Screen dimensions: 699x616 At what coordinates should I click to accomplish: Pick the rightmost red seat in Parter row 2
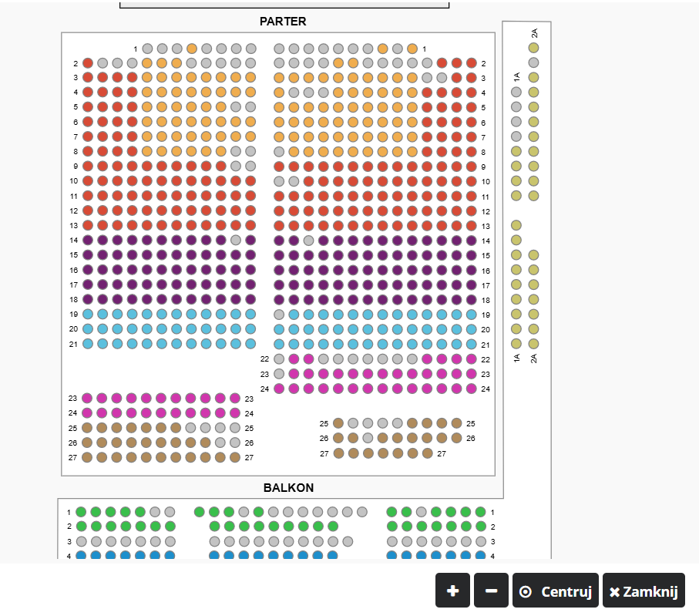coord(472,63)
